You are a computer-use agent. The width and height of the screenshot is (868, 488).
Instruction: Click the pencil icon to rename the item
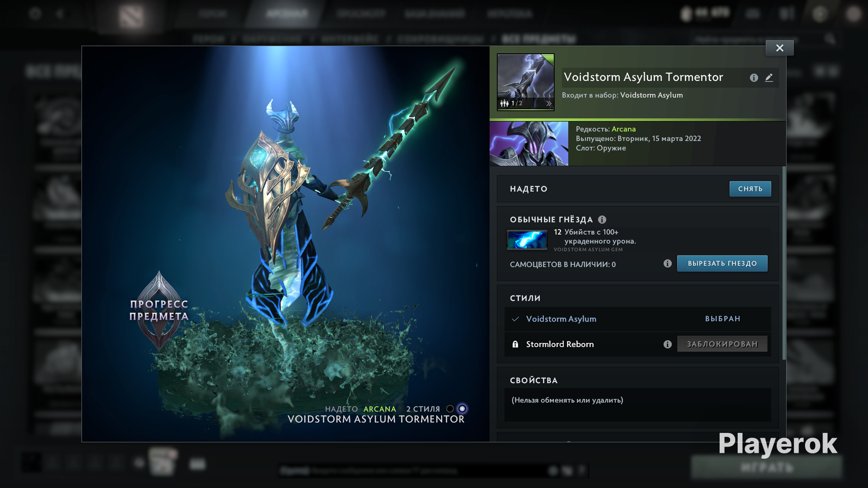point(769,78)
